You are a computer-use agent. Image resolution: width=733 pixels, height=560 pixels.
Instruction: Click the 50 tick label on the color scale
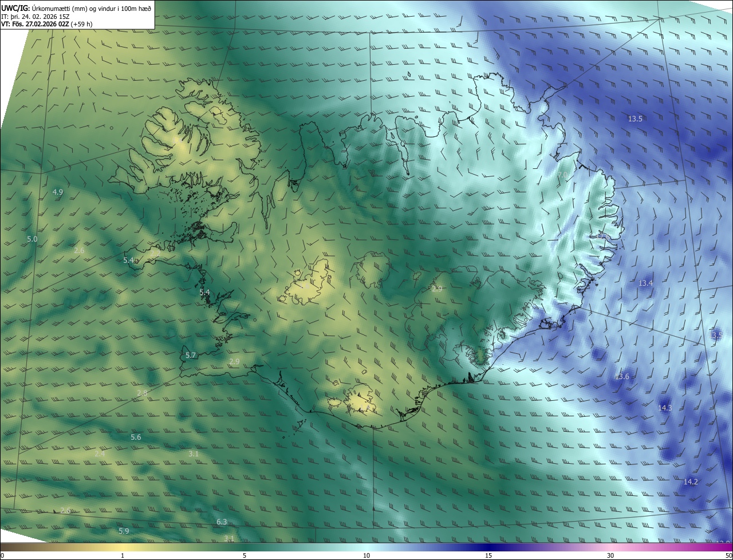[x=728, y=555]
